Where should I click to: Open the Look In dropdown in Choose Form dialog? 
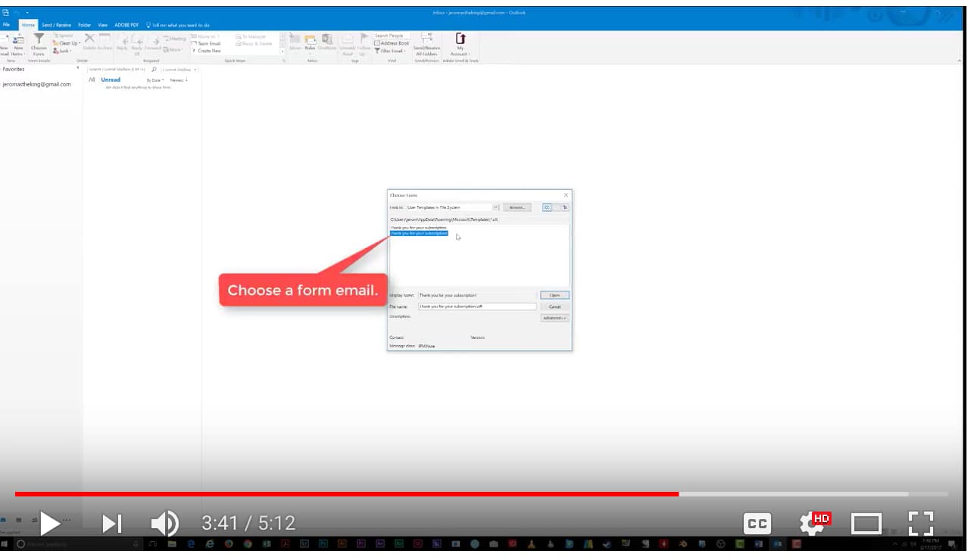[496, 207]
